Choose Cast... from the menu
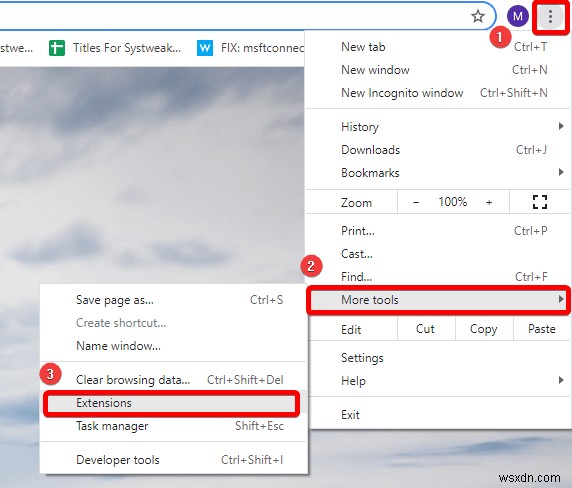Viewport: 572px width, 488px height. [437, 253]
